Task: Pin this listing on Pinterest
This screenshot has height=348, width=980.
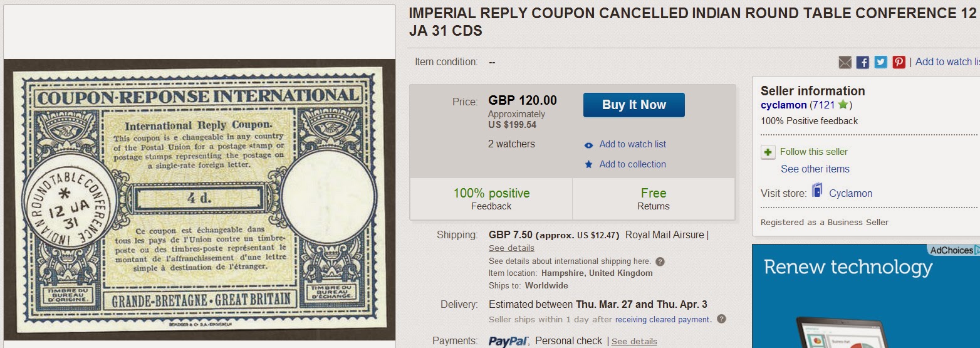Action: [x=899, y=62]
